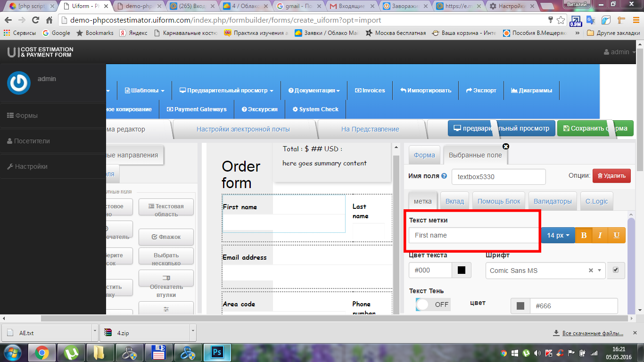The image size is (644, 362).
Task: Open the file explorer folder in taskbar
Action: click(x=100, y=352)
